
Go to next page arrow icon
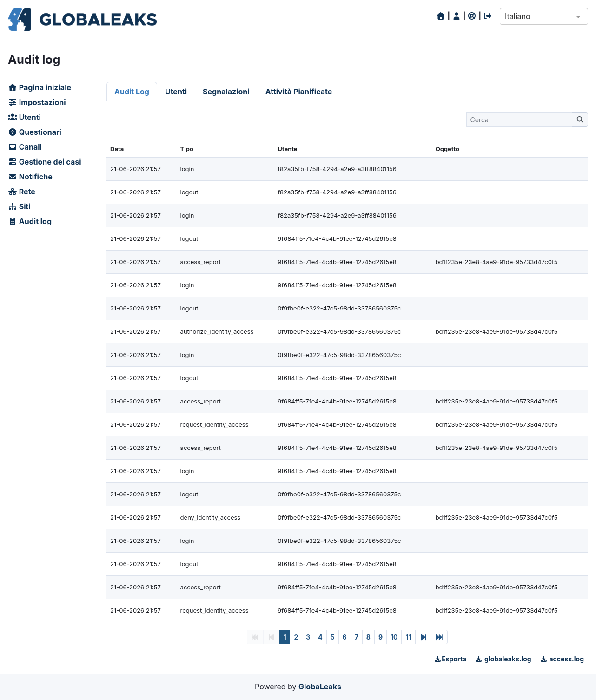pyautogui.click(x=423, y=637)
